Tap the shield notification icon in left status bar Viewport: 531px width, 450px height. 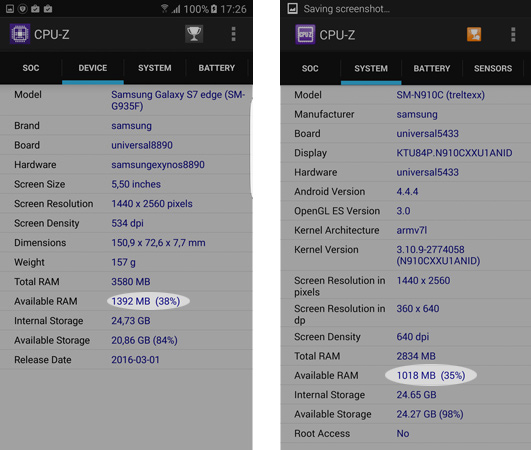(22, 8)
